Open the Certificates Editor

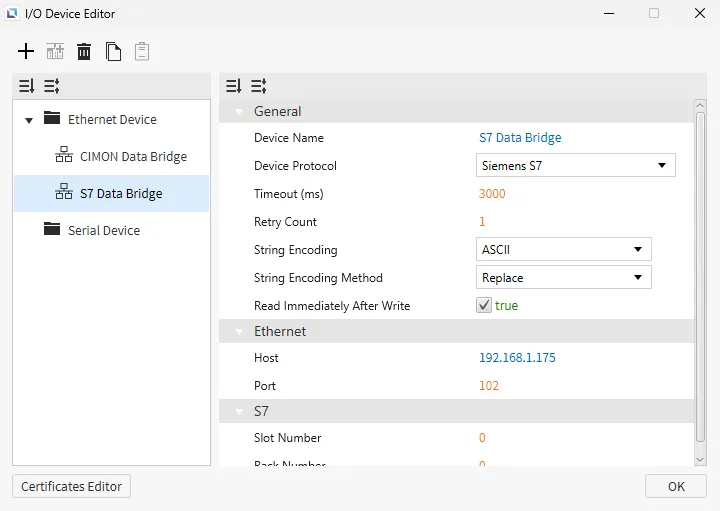(71, 487)
